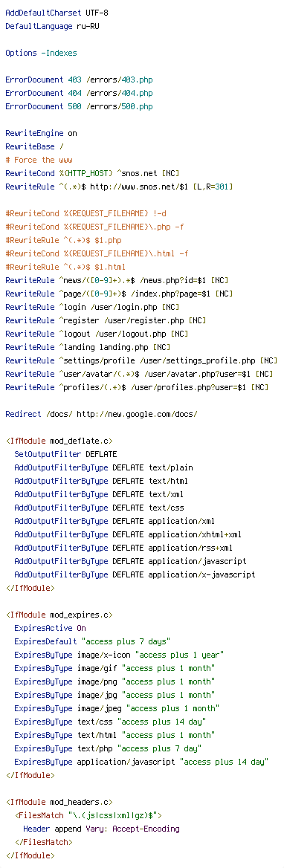Select the commented '$1.html' rewrite rule
The image size is (284, 868).
pos(66,267)
